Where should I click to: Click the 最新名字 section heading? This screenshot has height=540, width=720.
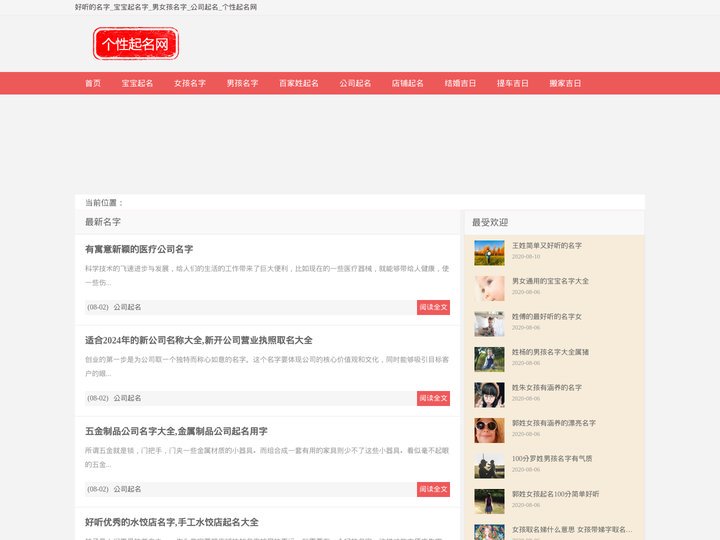click(103, 222)
